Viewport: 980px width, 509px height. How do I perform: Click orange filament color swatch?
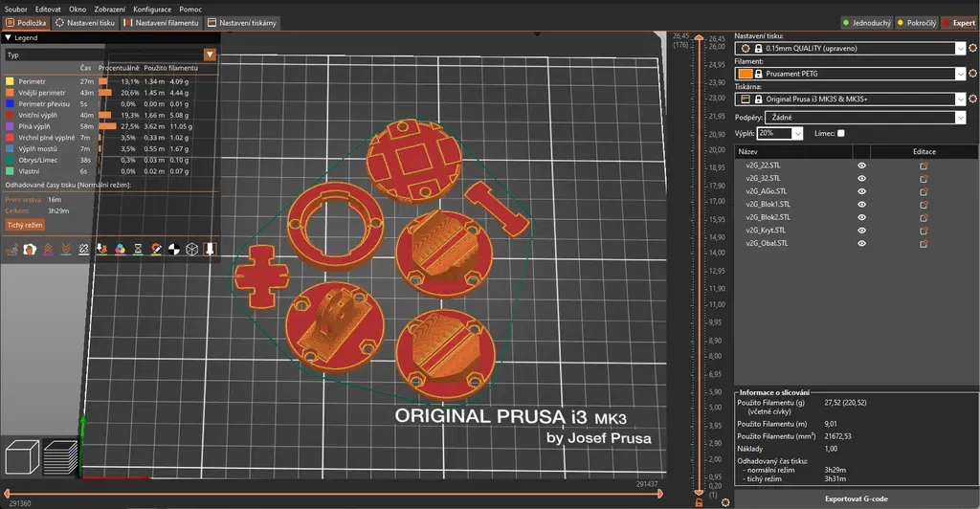pos(746,74)
